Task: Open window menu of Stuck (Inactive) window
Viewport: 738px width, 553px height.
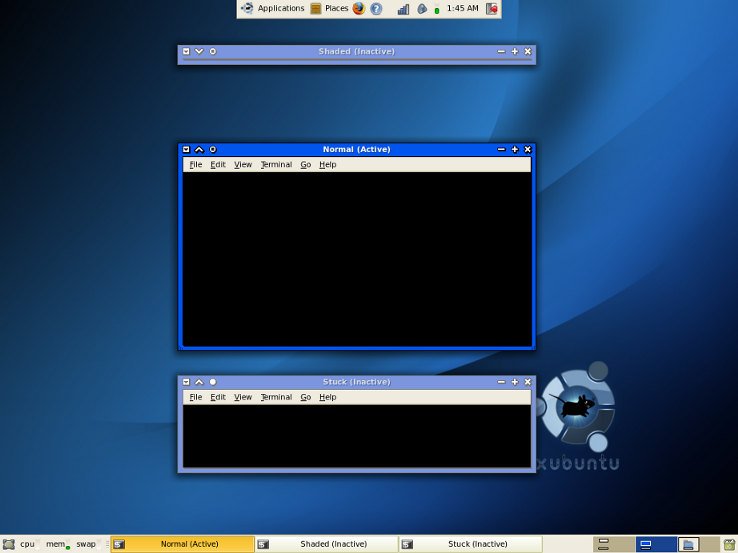Action: (x=186, y=382)
